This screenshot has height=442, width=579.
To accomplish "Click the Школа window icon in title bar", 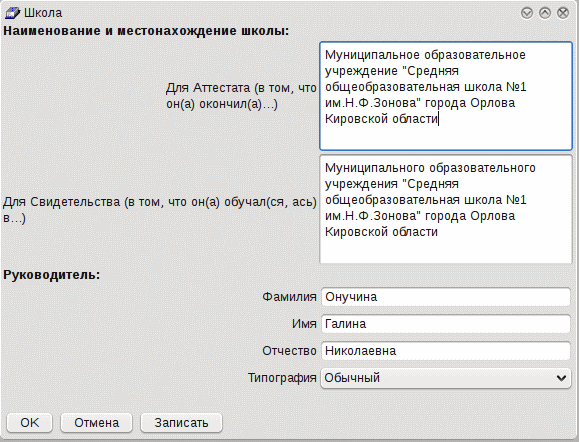I will 13,13.
